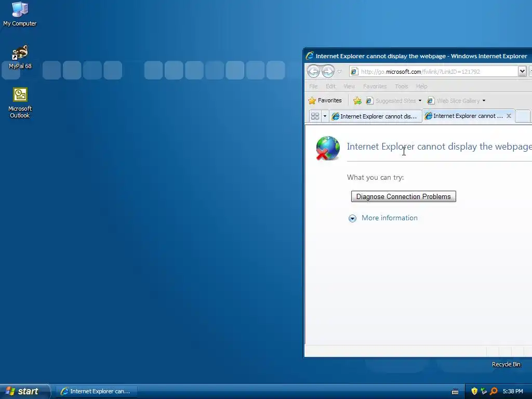Image resolution: width=532 pixels, height=399 pixels.
Task: Open the File menu
Action: 313,86
